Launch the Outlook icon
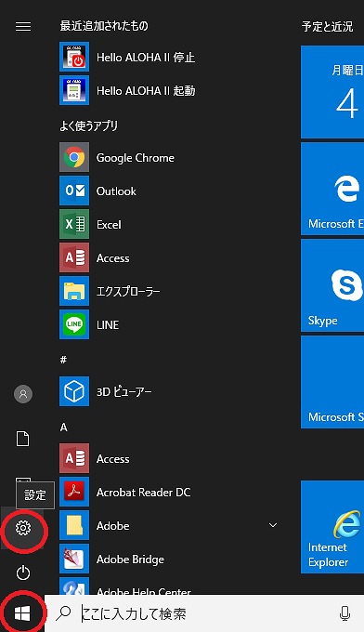 click(x=74, y=191)
